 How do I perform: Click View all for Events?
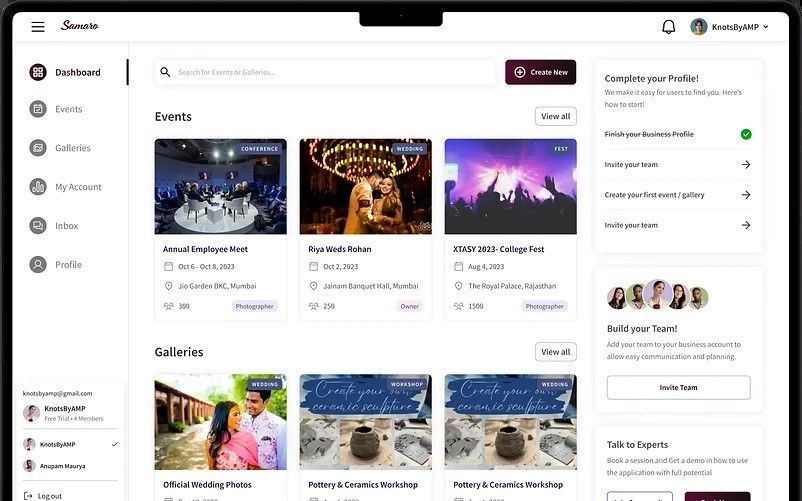point(555,116)
